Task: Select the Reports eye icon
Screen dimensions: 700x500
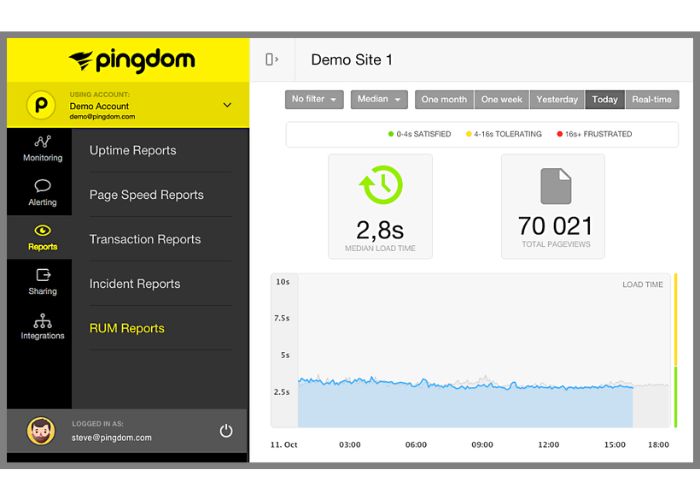Action: tap(43, 230)
